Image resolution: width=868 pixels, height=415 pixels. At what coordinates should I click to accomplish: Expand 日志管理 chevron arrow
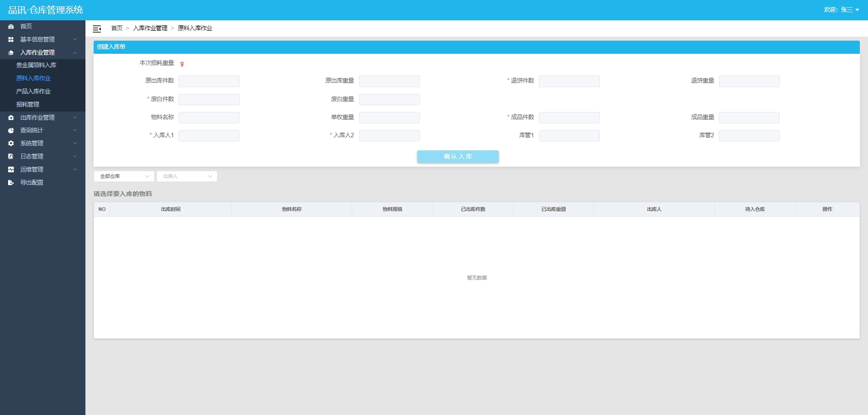75,156
